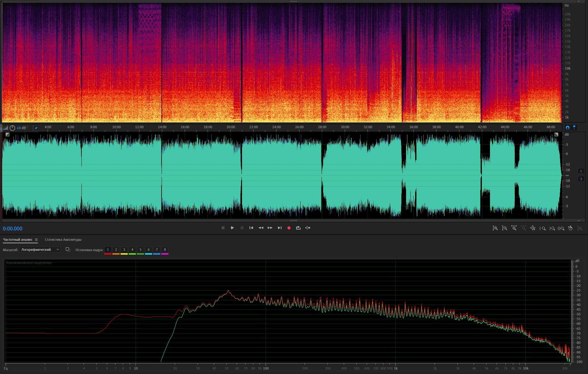Click zoom in amplitude icon
The width and height of the screenshot is (588, 374).
(x=495, y=228)
